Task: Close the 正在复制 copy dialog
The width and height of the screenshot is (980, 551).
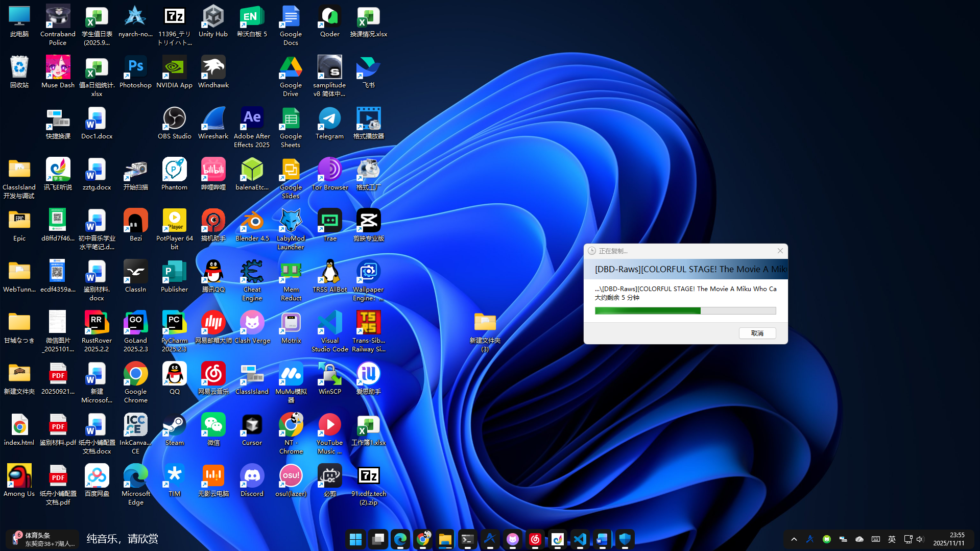Action: (780, 251)
